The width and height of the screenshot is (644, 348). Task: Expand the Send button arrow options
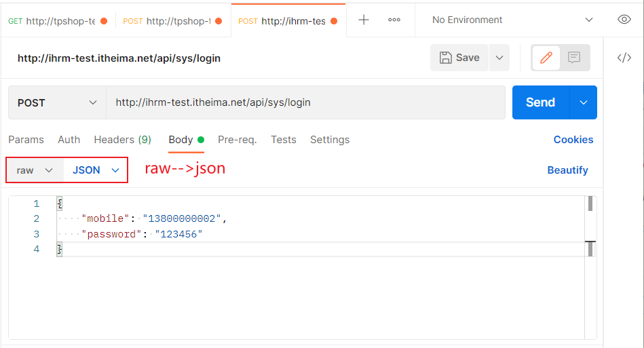(x=584, y=102)
